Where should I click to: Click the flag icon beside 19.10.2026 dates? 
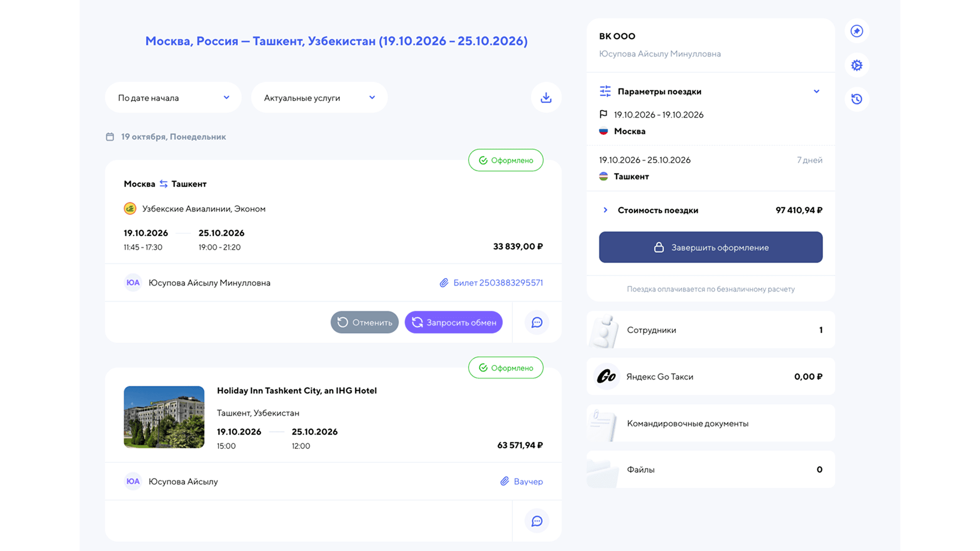coord(603,114)
